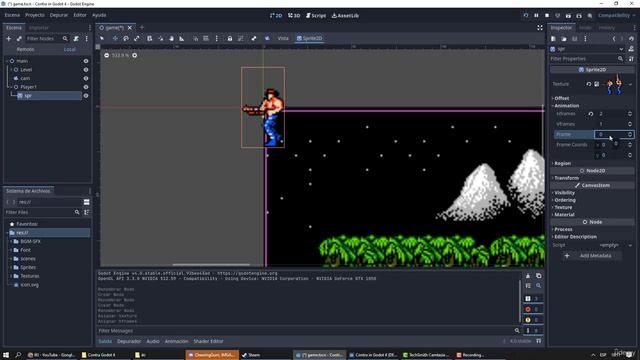Screen dimensions: 640x360
Task: Add a new node in Scene dock
Action: (9, 38)
